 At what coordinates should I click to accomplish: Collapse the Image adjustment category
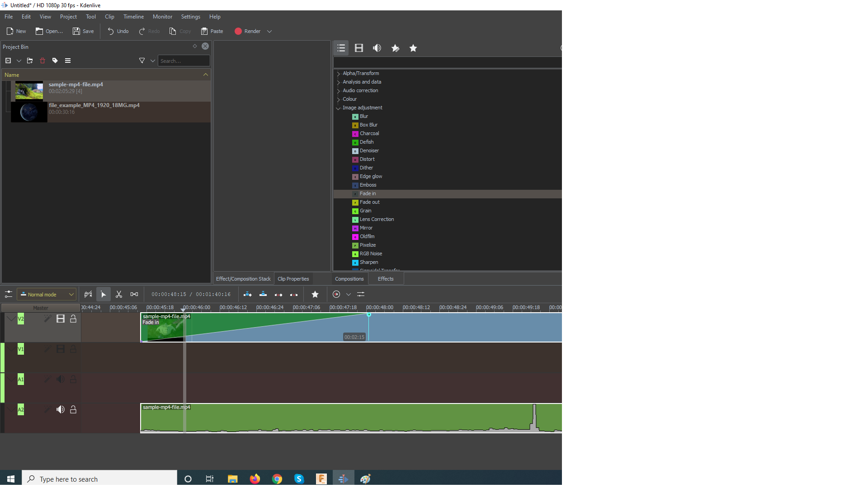tap(338, 108)
